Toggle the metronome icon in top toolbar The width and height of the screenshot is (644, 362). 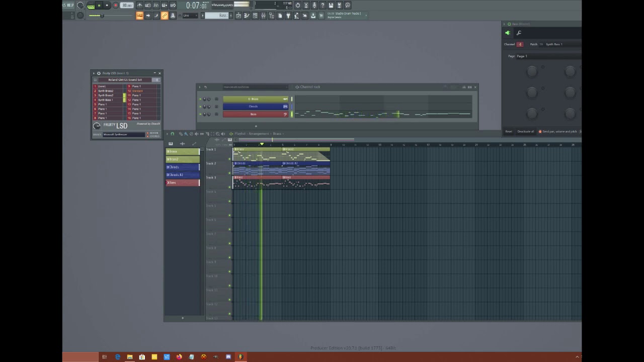tap(139, 5)
